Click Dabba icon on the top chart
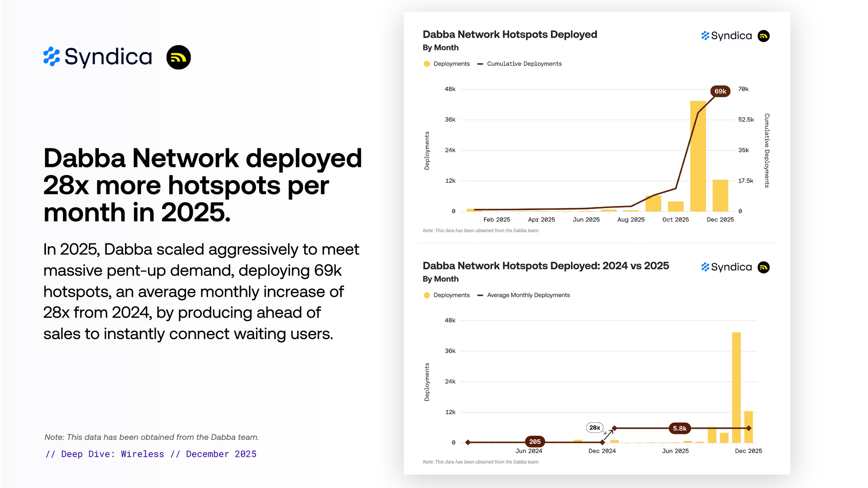 tap(763, 36)
